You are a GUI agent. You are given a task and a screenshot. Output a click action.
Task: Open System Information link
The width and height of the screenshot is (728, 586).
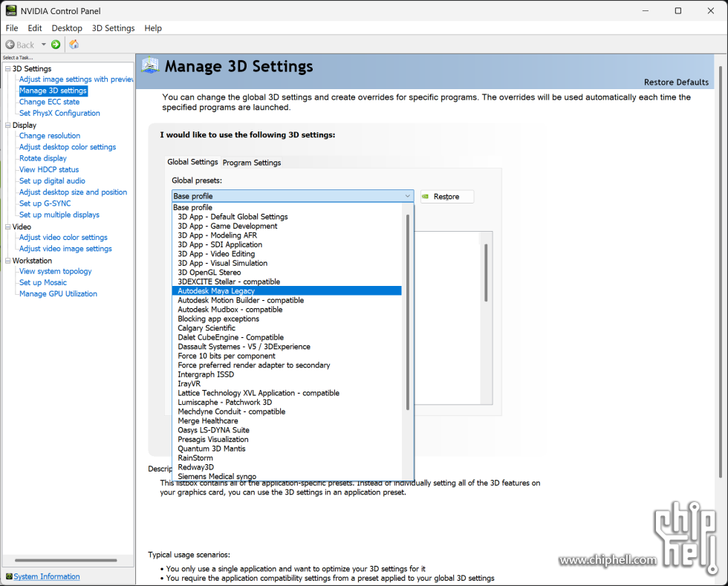(46, 576)
